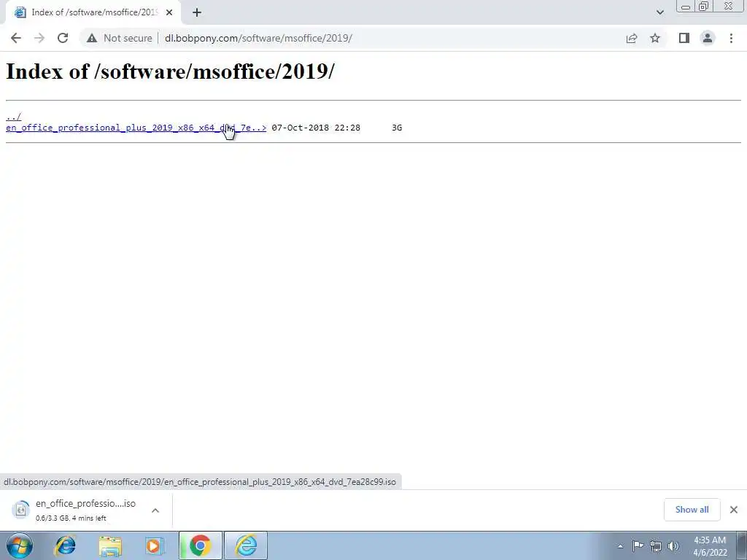Click the download file icon in downloads bar
The width and height of the screenshot is (747, 560).
pos(20,510)
